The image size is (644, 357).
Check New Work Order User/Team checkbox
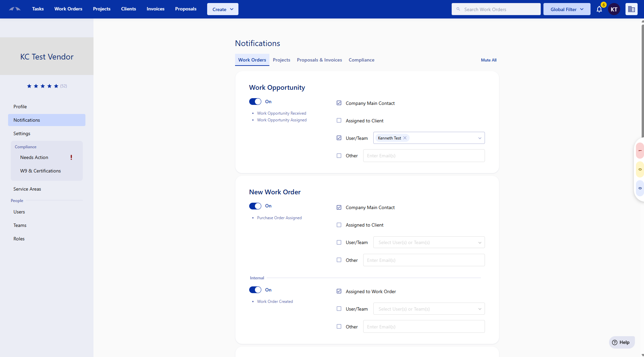(339, 242)
